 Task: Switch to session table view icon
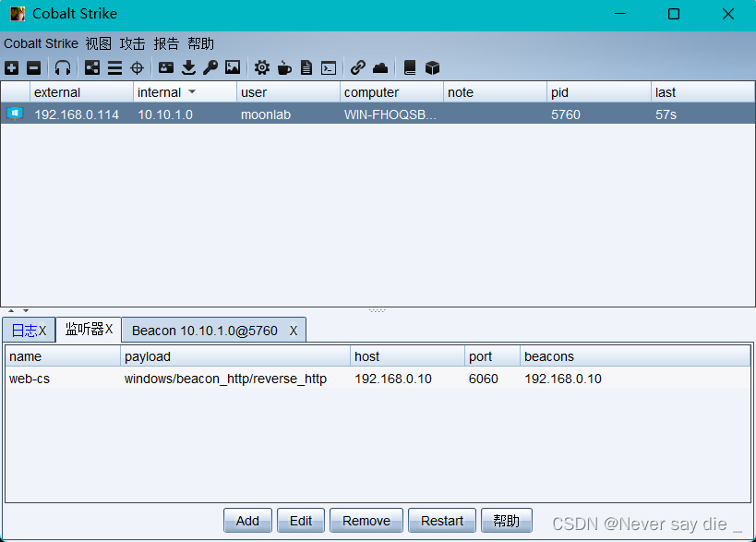pos(114,68)
